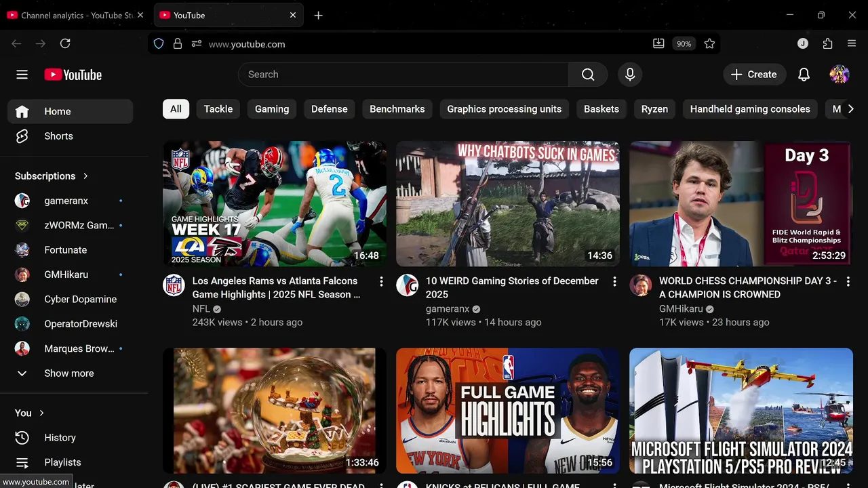Open options for 10 WEIRD Gaming Stories video
Image resolution: width=868 pixels, height=488 pixels.
click(x=614, y=281)
